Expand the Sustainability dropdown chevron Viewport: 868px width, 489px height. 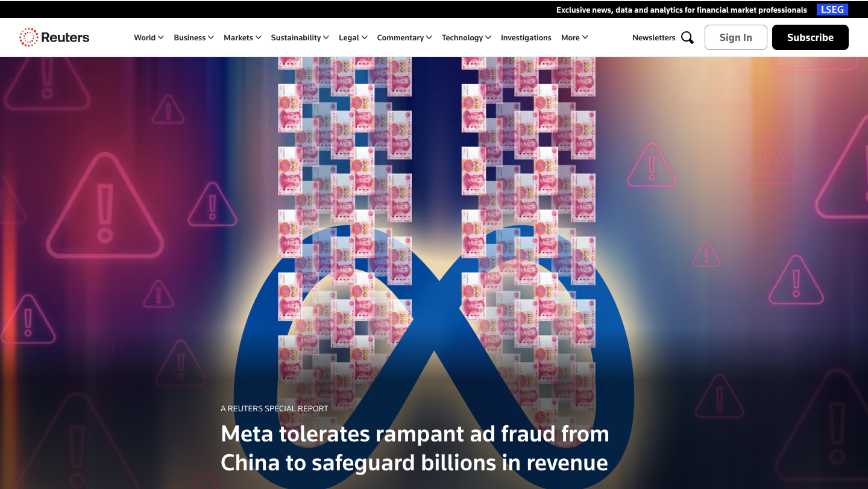coord(326,37)
